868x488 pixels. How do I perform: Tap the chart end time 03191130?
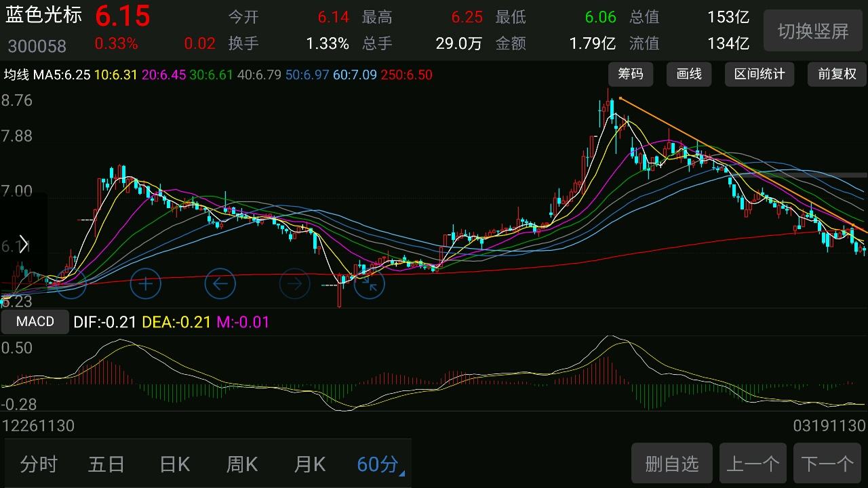coord(829,426)
